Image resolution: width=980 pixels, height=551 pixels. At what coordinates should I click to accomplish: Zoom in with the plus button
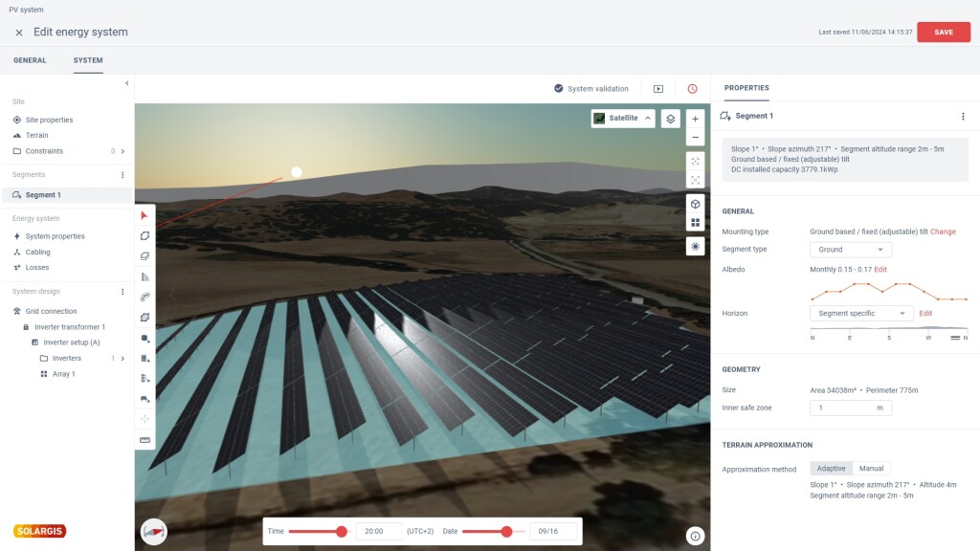(695, 119)
